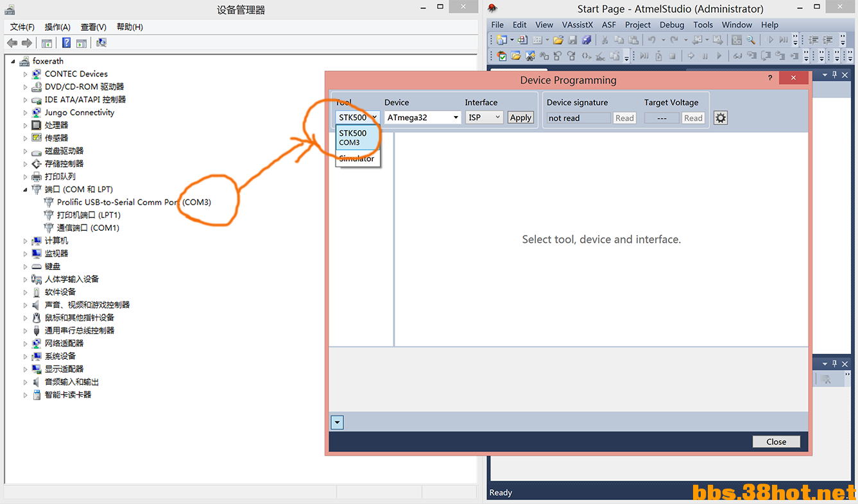Select 打印机端口 (LPT1) device
Viewport: 858px width, 504px height.
89,215
